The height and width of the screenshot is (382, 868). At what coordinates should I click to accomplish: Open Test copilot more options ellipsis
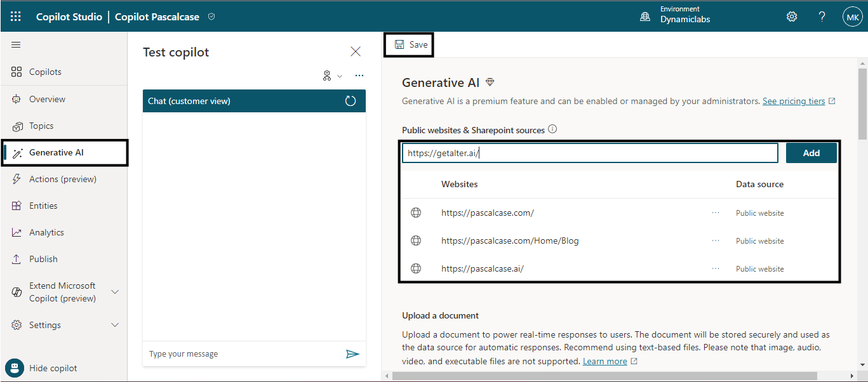(x=359, y=76)
